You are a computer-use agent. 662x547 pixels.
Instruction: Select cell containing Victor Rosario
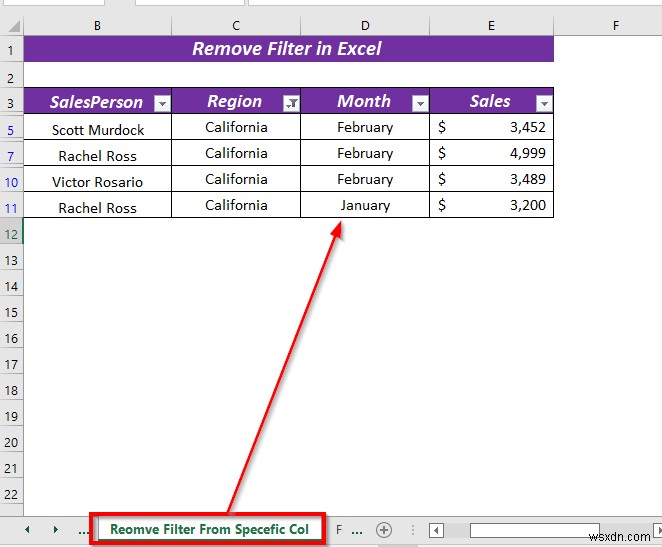98,179
